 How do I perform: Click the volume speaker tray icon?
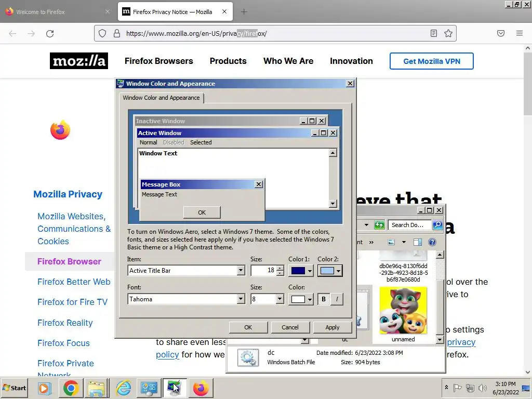pos(482,388)
